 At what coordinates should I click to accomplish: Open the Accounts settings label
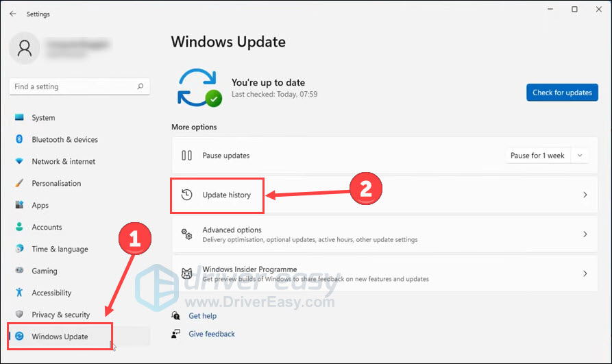click(47, 227)
